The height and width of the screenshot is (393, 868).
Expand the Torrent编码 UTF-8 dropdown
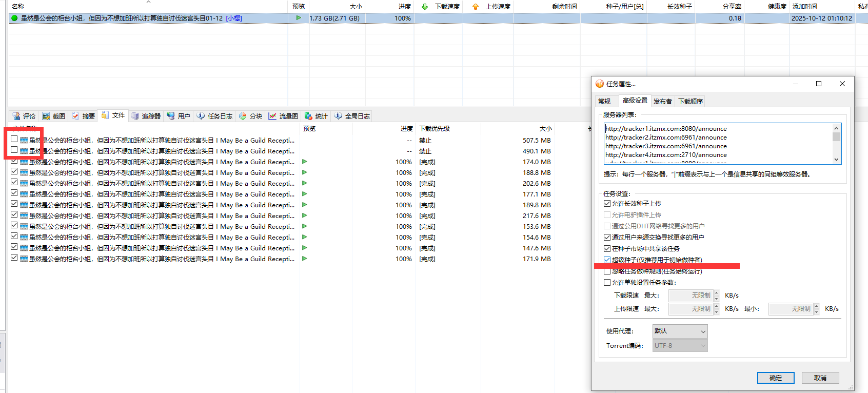click(680, 346)
